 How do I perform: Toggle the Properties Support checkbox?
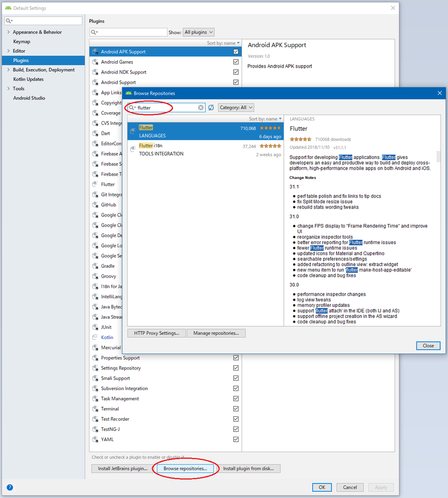[x=236, y=358]
